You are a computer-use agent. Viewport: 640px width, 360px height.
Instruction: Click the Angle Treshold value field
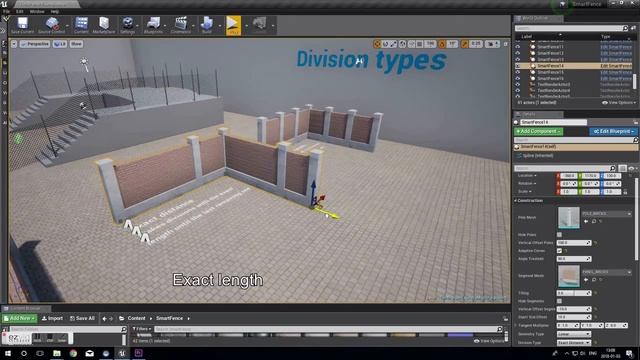pyautogui.click(x=574, y=259)
